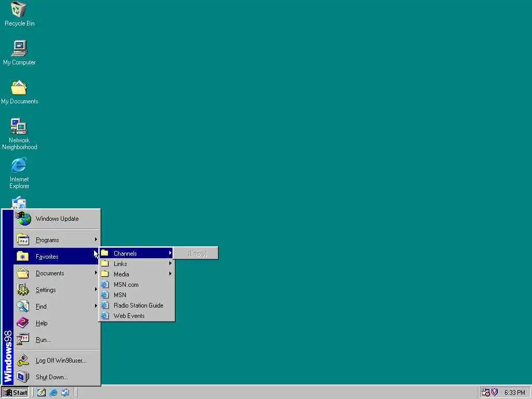Click the antivirus shield tray icon
This screenshot has height=399, width=532.
click(x=495, y=392)
